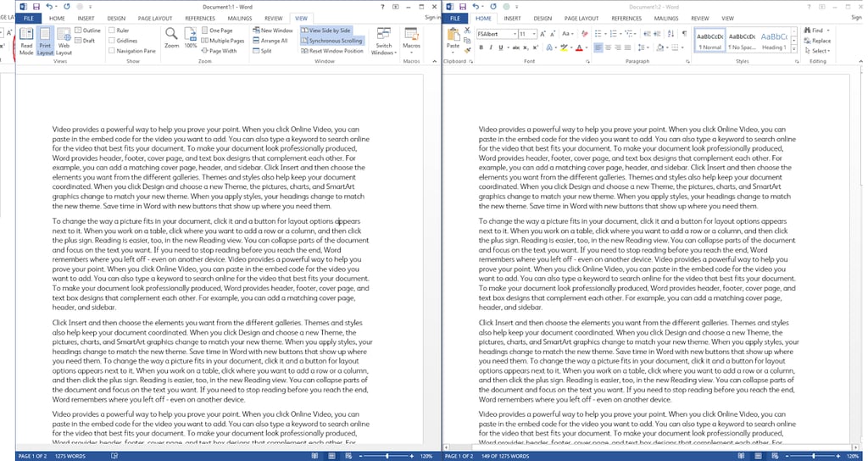Open the Select dropdown in Editing group
Screen dimensions: 868x461
click(818, 51)
